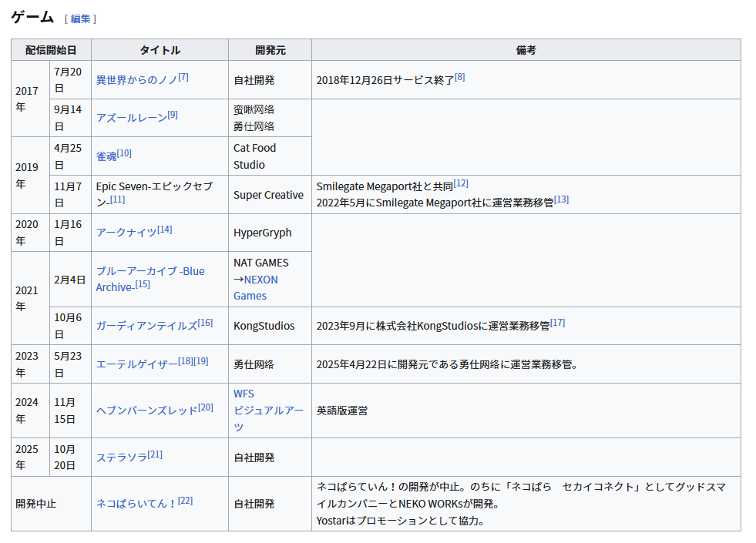The height and width of the screenshot is (543, 756).
Task: Open the アークナイツ article link
Action: (x=126, y=233)
